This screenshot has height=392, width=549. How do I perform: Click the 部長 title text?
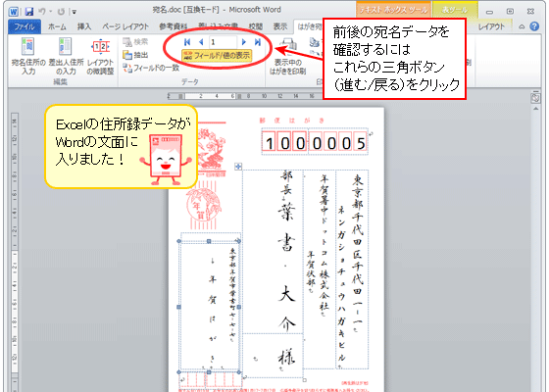point(286,183)
